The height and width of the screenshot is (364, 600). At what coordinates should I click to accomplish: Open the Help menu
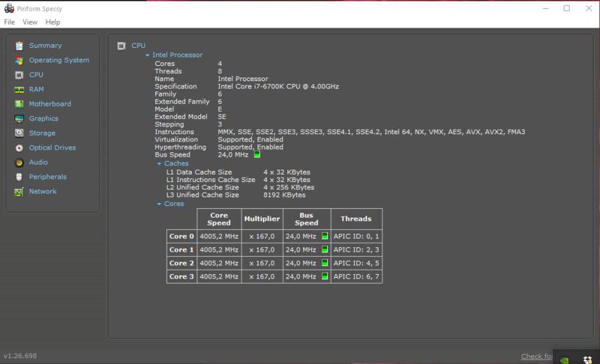click(52, 22)
